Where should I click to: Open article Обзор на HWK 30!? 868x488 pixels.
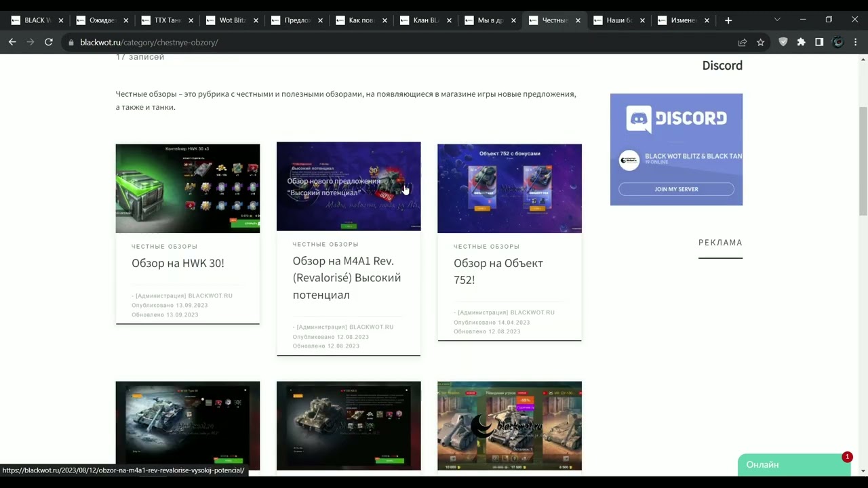178,263
